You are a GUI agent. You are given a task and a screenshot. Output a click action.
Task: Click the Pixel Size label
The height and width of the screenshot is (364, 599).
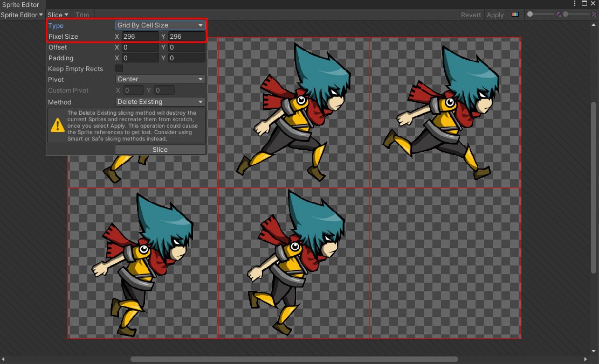[63, 37]
